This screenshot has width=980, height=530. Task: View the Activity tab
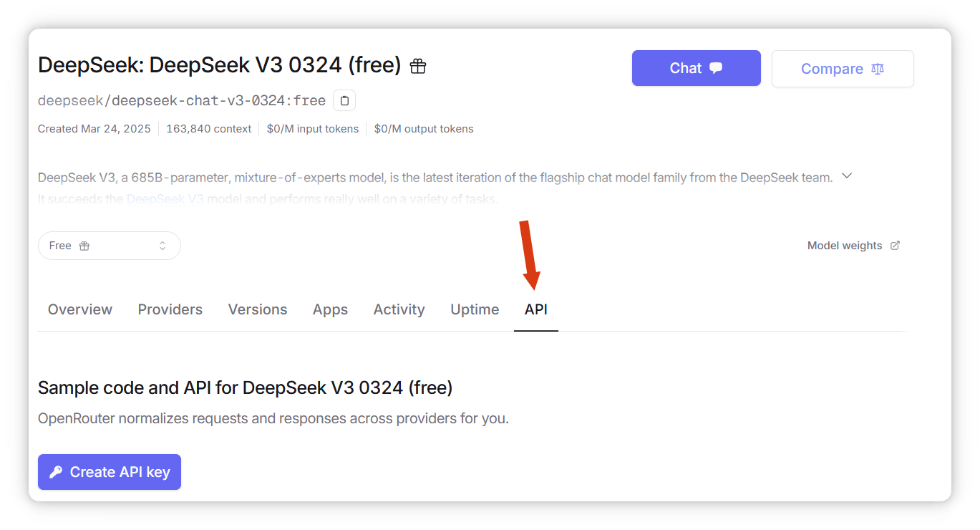tap(399, 309)
